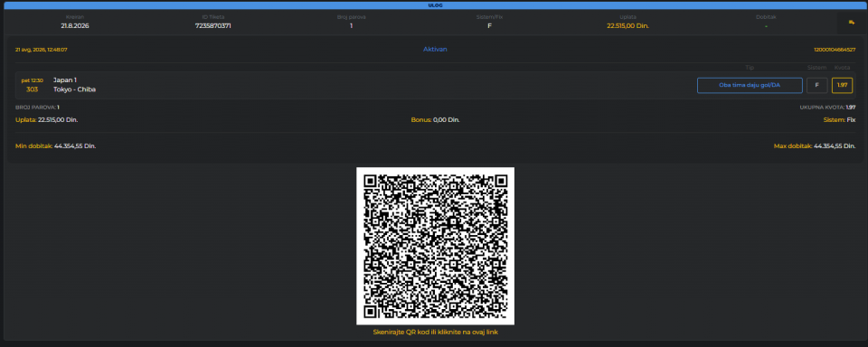868x347 pixels.
Task: Click the 'Aktivan' status label
Action: tap(435, 50)
